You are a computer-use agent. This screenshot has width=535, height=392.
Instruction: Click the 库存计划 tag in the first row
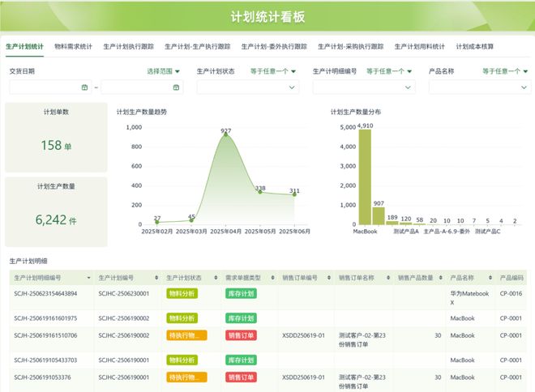(241, 293)
